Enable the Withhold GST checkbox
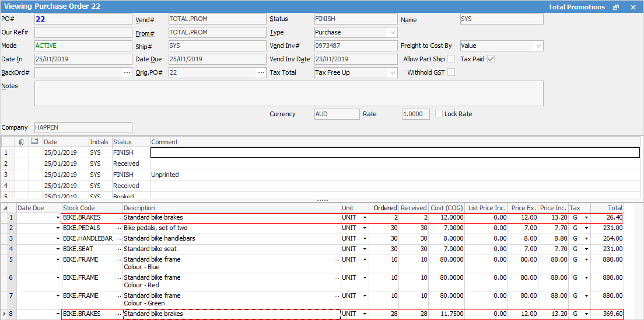 pyautogui.click(x=451, y=73)
